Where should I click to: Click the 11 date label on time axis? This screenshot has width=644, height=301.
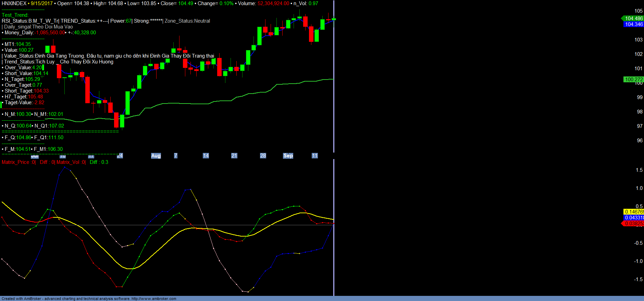(x=314, y=156)
